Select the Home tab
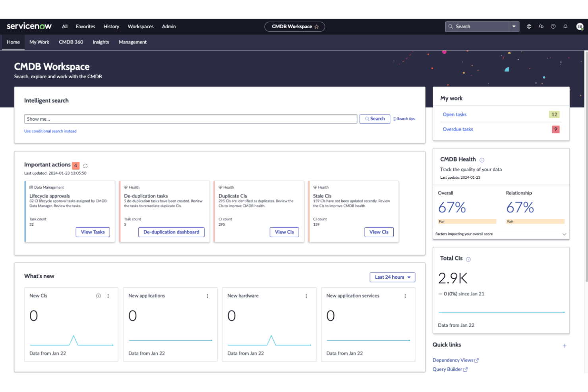Image resolution: width=588 pixels, height=392 pixels. coord(13,42)
